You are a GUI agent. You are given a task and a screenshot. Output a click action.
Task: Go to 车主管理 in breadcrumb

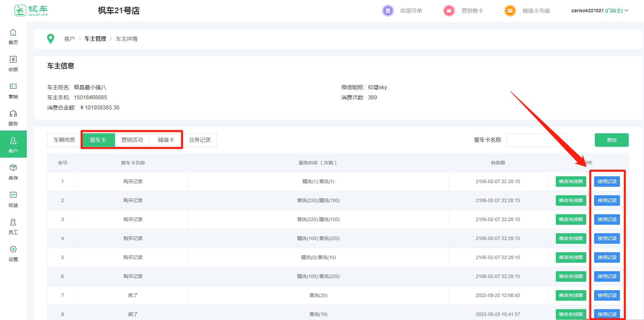coord(95,39)
